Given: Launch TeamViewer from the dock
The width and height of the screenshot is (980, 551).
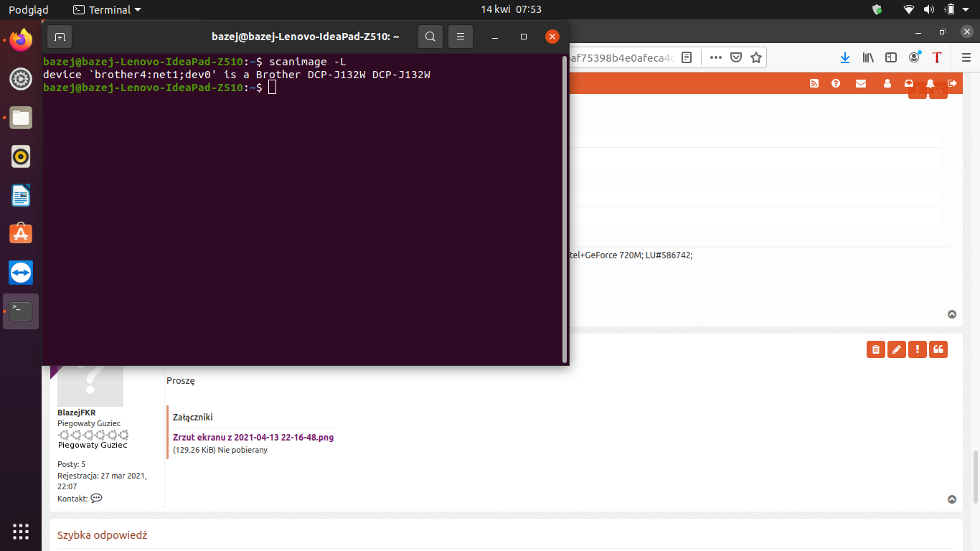Looking at the screenshot, I should 21,273.
